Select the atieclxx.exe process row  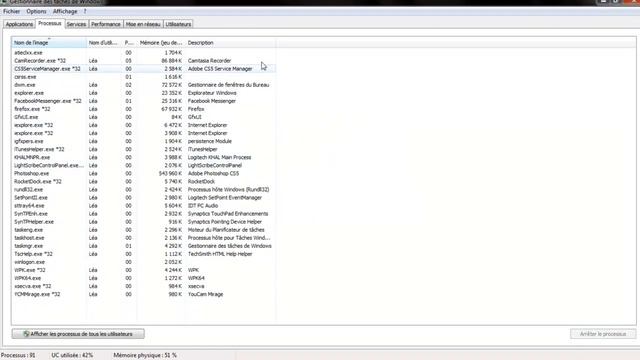[x=144, y=53]
